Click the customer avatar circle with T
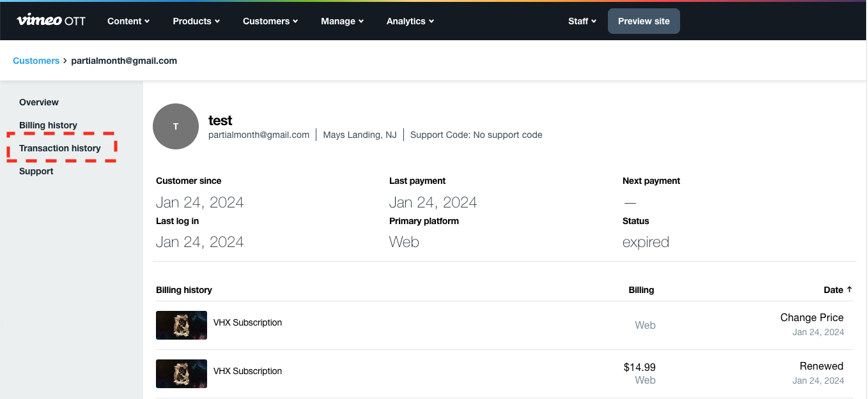Viewport: 868px width, 399px height. point(176,126)
